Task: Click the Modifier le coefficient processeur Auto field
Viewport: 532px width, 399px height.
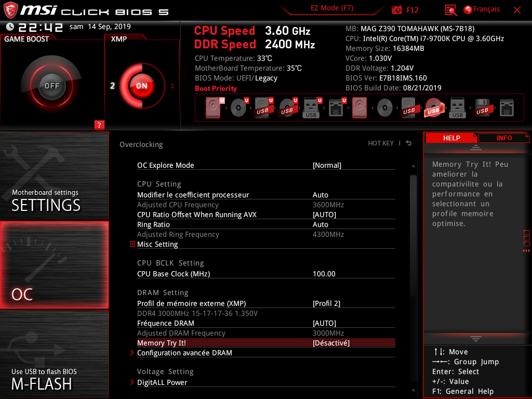Action: point(320,195)
